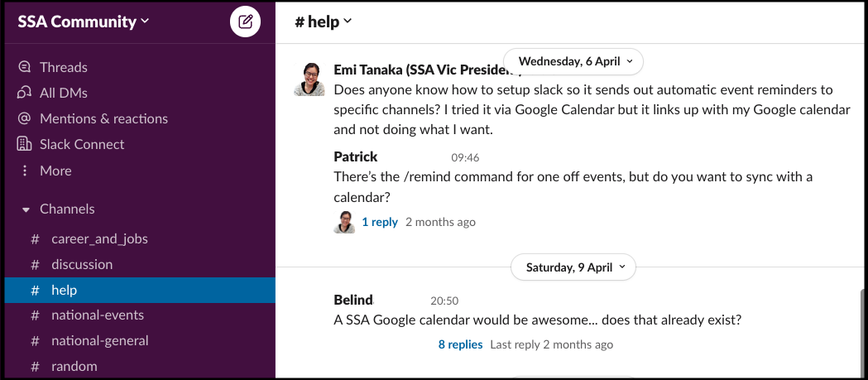The image size is (868, 380).
Task: Collapse the Channels section triangle
Action: pos(26,209)
